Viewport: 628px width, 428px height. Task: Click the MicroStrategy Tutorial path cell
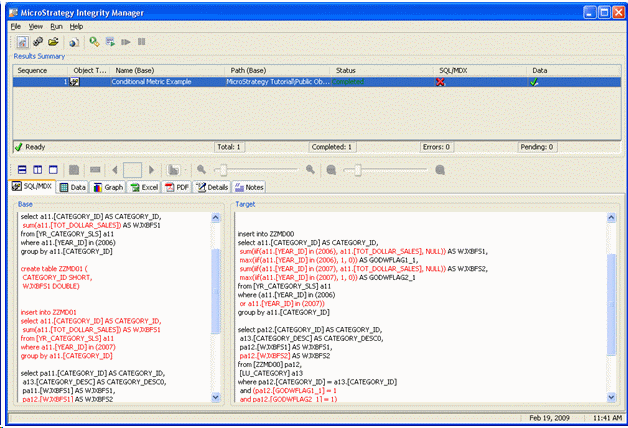[x=278, y=82]
